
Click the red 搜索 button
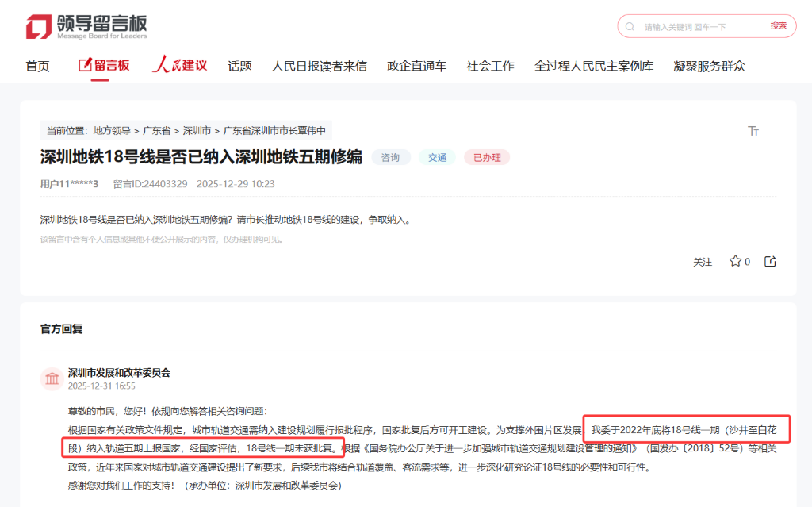pos(778,26)
